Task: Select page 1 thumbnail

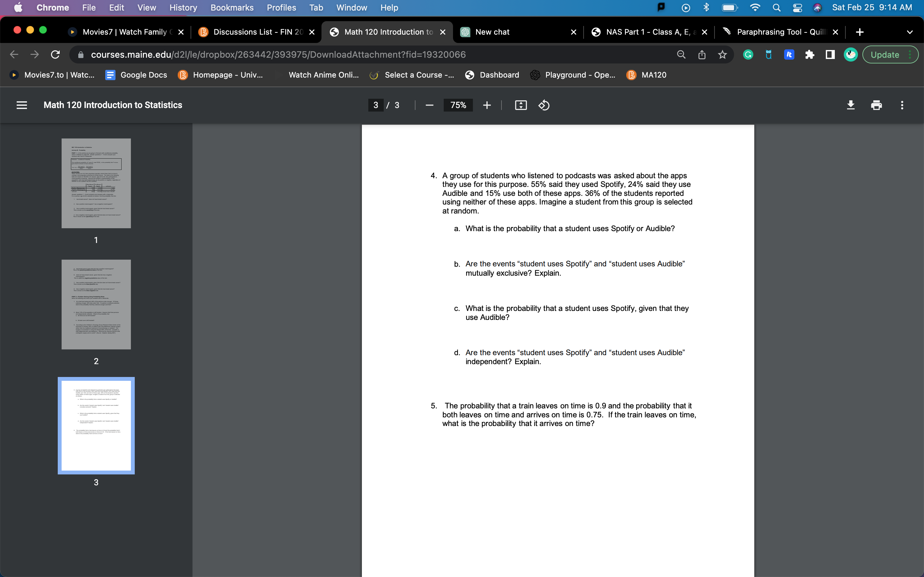Action: (x=96, y=184)
